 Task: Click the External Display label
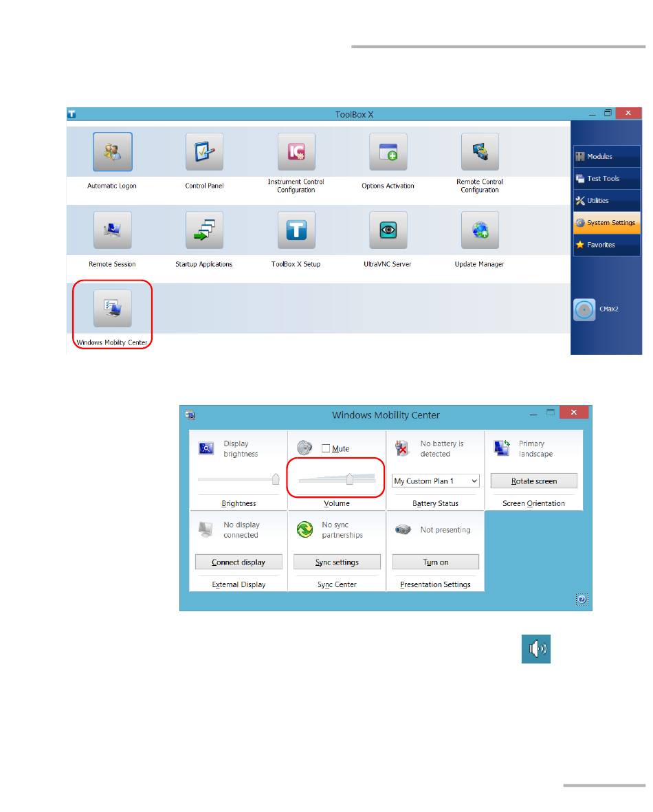(x=239, y=584)
